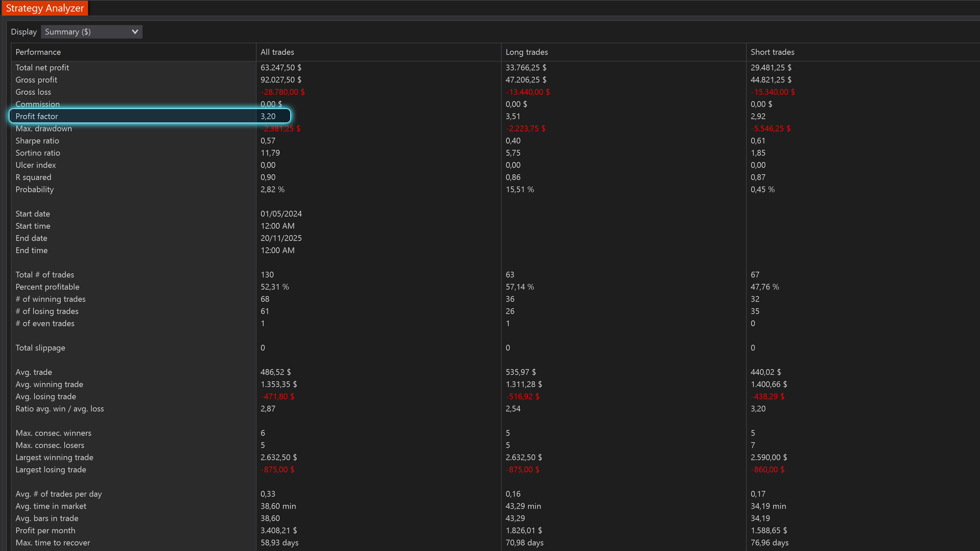Click the All trades column header

[x=277, y=52]
